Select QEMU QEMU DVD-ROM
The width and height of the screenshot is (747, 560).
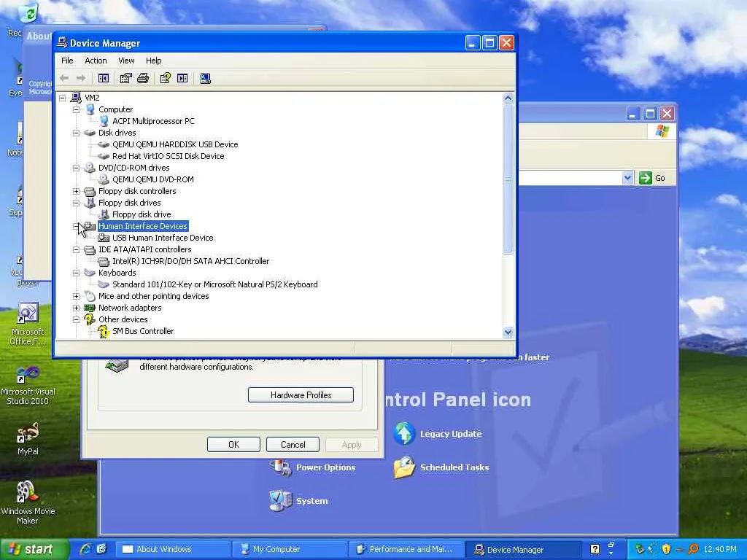tap(153, 179)
